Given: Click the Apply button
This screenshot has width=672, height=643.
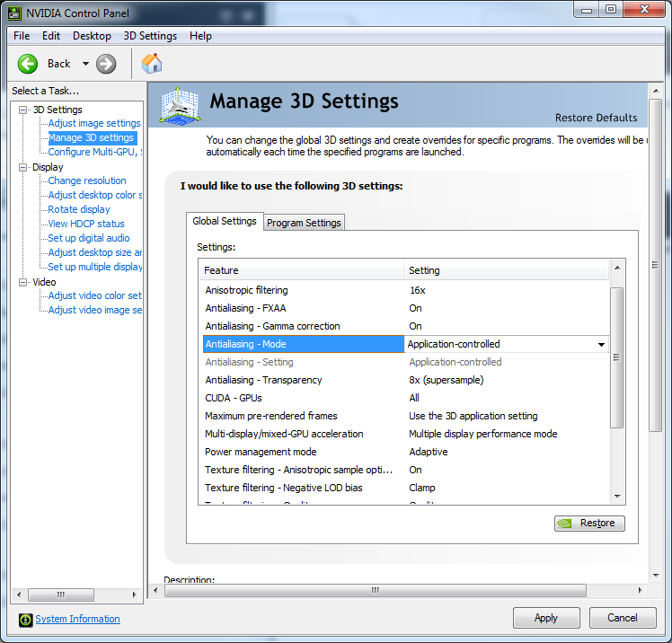Looking at the screenshot, I should [546, 618].
